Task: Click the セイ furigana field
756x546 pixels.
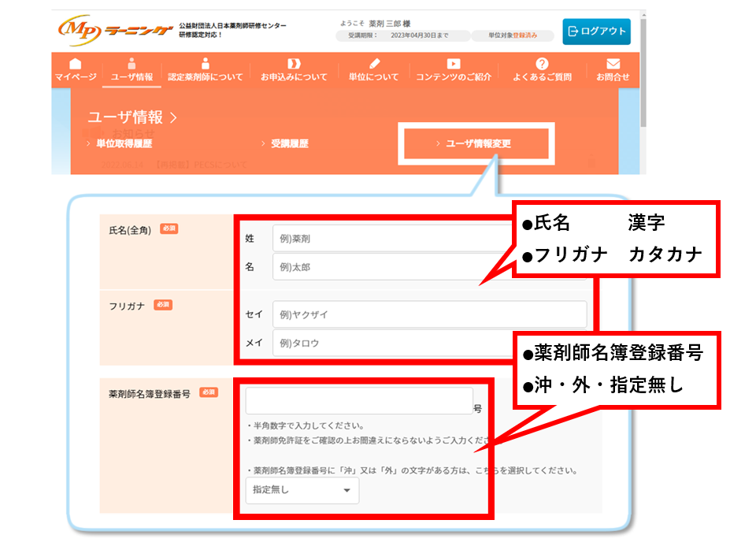Action: click(429, 314)
